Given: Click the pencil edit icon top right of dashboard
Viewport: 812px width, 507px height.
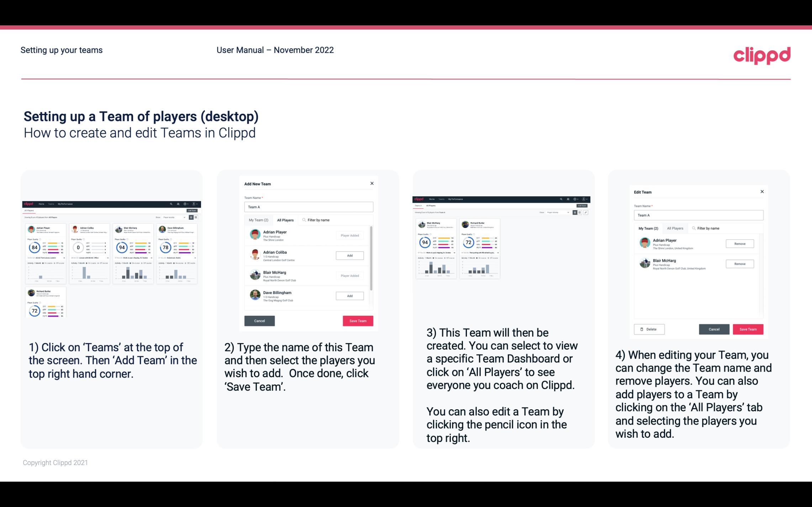Looking at the screenshot, I should click(x=585, y=213).
